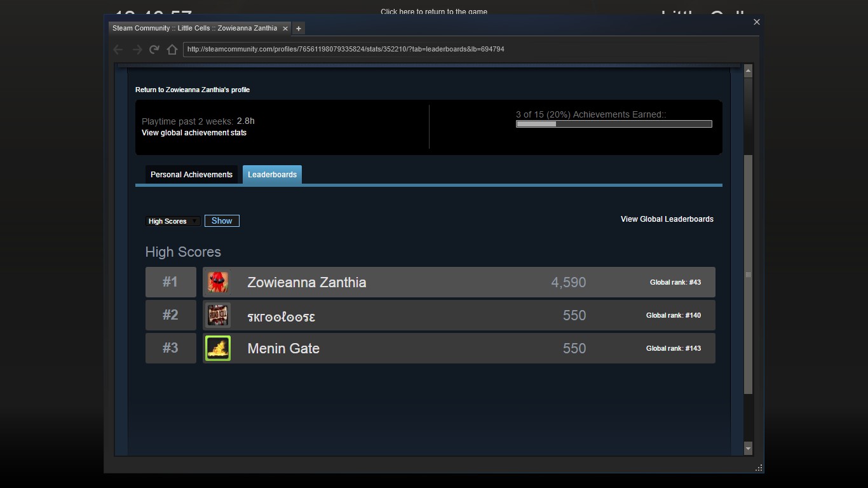868x488 pixels.
Task: Click the scrollbar up arrow
Action: [748, 71]
